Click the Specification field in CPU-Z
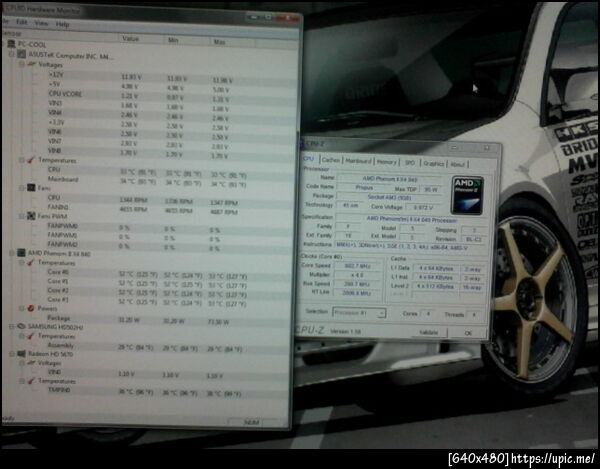This screenshot has width=600, height=469. point(411,220)
